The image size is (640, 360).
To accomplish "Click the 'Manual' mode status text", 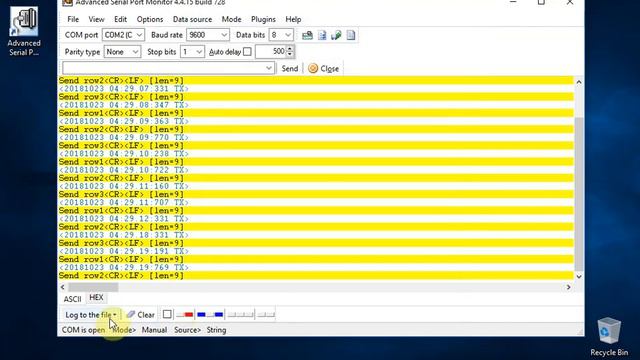I will click(x=154, y=330).
